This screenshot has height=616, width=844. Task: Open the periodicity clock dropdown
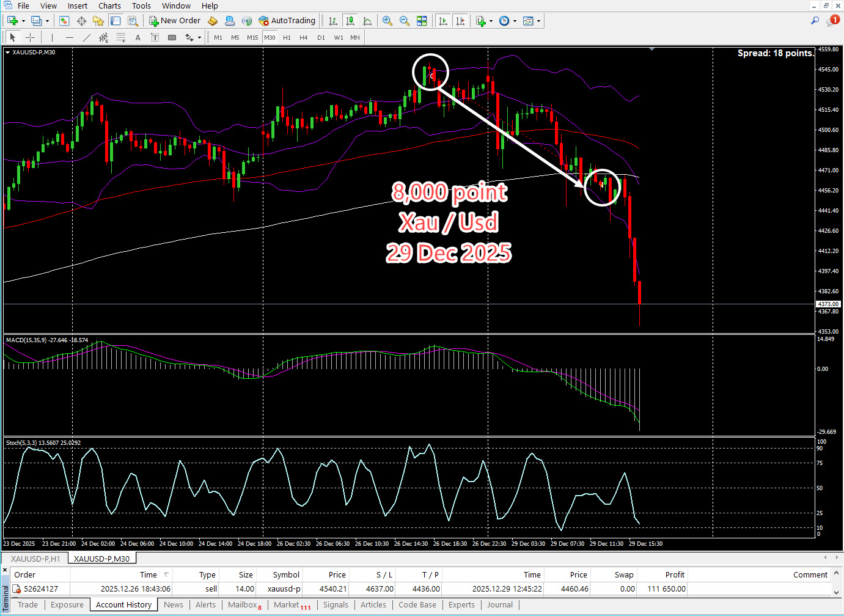(515, 21)
